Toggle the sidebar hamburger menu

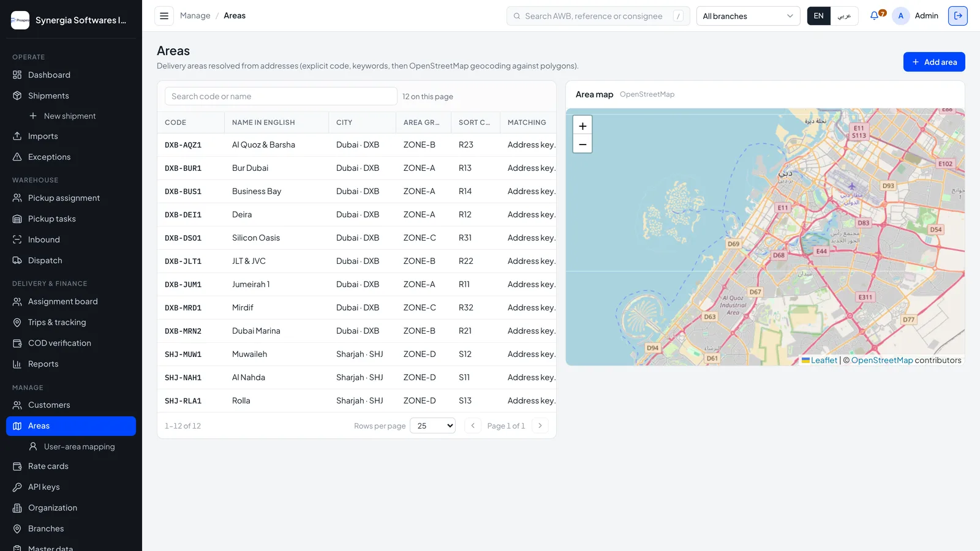[x=164, y=16]
